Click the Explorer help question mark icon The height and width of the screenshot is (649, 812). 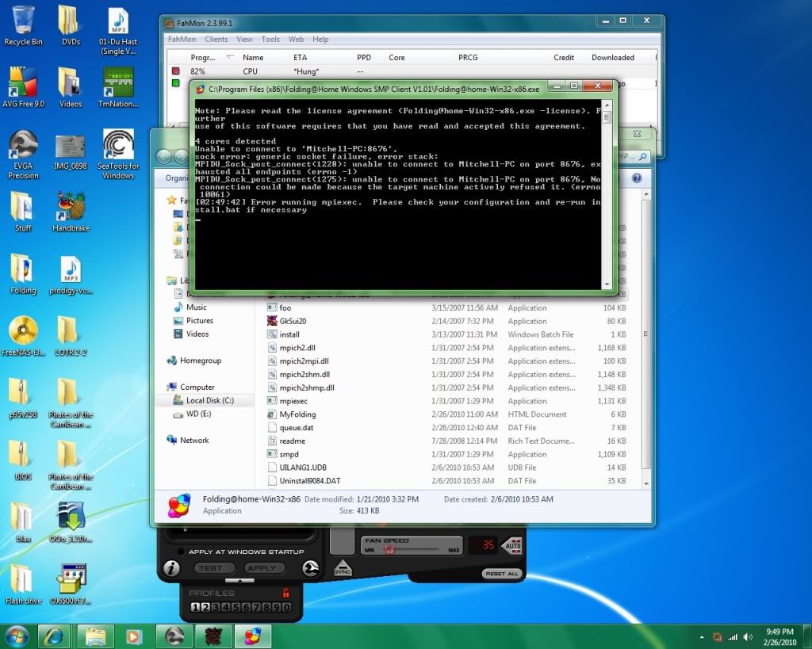[x=635, y=179]
